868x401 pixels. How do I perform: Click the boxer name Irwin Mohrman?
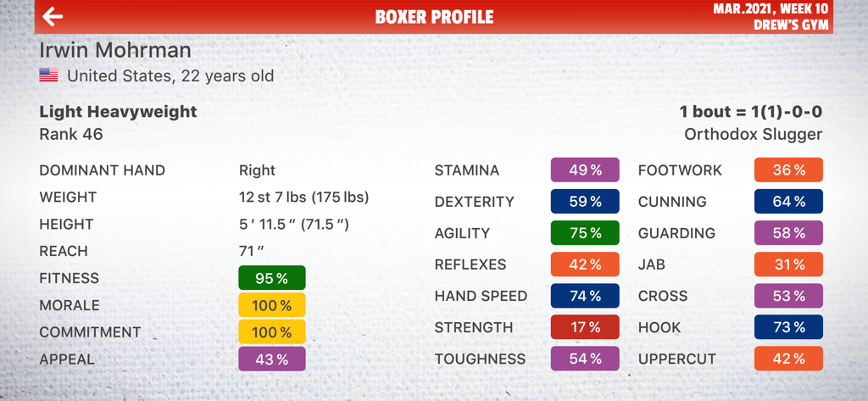click(115, 50)
